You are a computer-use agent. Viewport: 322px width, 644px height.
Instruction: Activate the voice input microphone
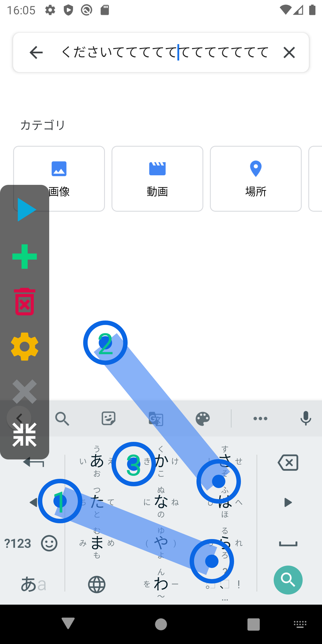(x=306, y=418)
